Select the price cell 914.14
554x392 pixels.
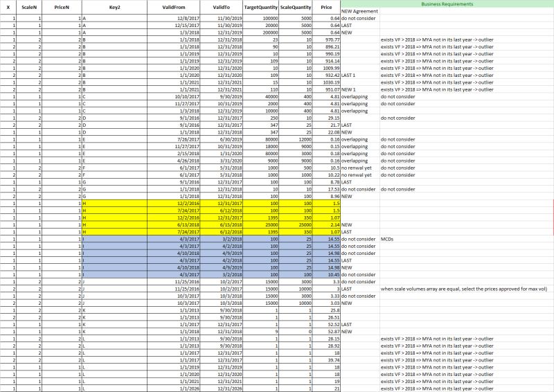coord(326,61)
